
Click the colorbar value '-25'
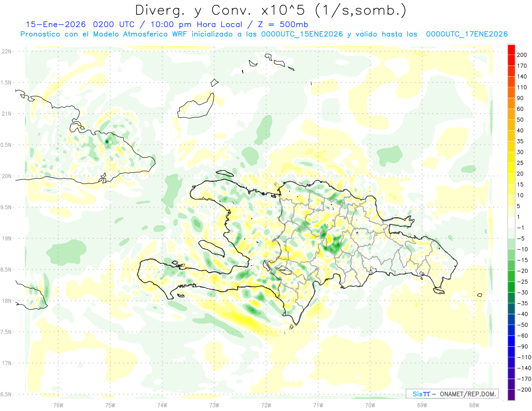[524, 282]
